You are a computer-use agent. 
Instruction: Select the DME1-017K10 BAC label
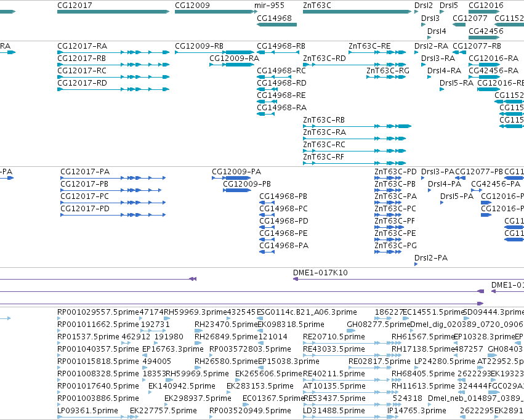pos(320,273)
